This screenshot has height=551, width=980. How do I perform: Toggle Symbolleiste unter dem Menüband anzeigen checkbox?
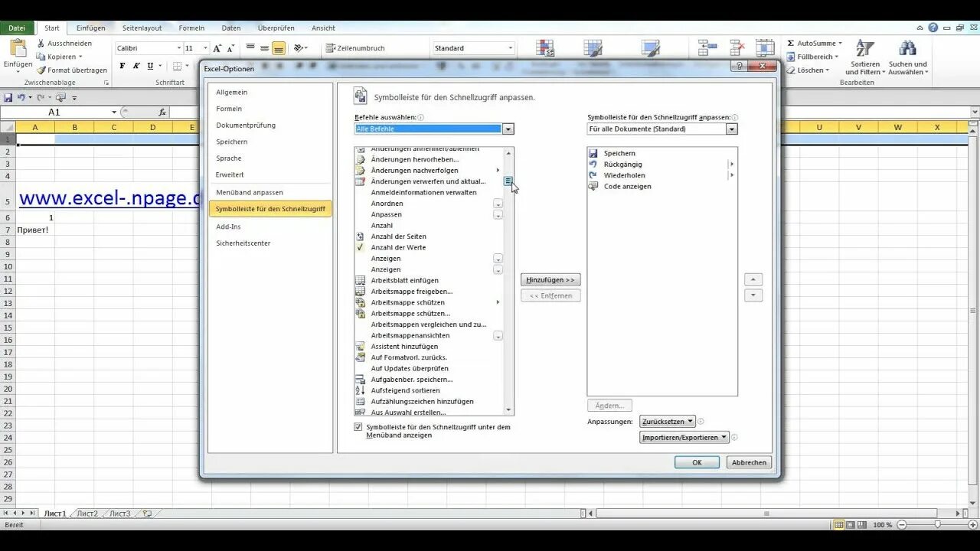(x=358, y=427)
